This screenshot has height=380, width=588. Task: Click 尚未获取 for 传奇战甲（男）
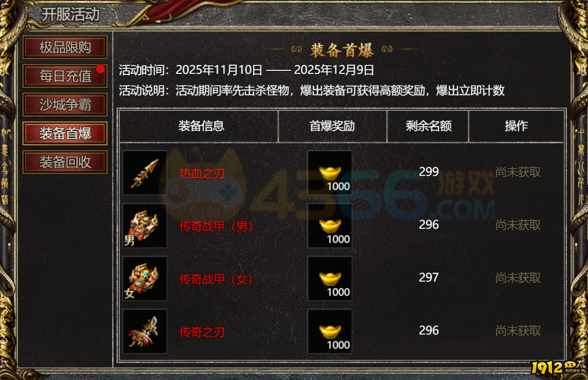518,225
